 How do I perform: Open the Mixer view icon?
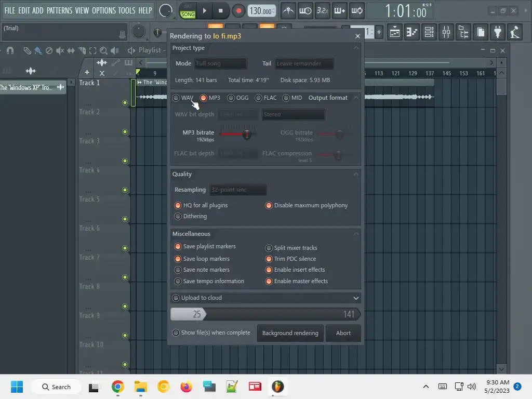pos(446,32)
